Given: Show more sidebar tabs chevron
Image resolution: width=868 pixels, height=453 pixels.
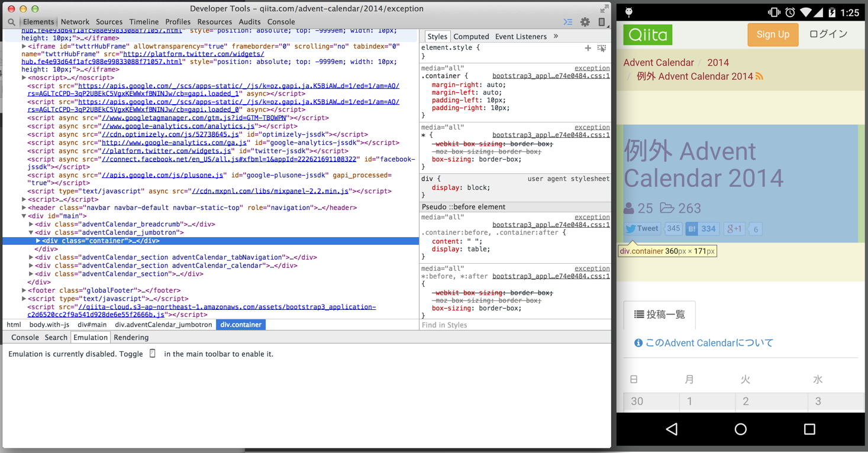Looking at the screenshot, I should click(x=556, y=36).
